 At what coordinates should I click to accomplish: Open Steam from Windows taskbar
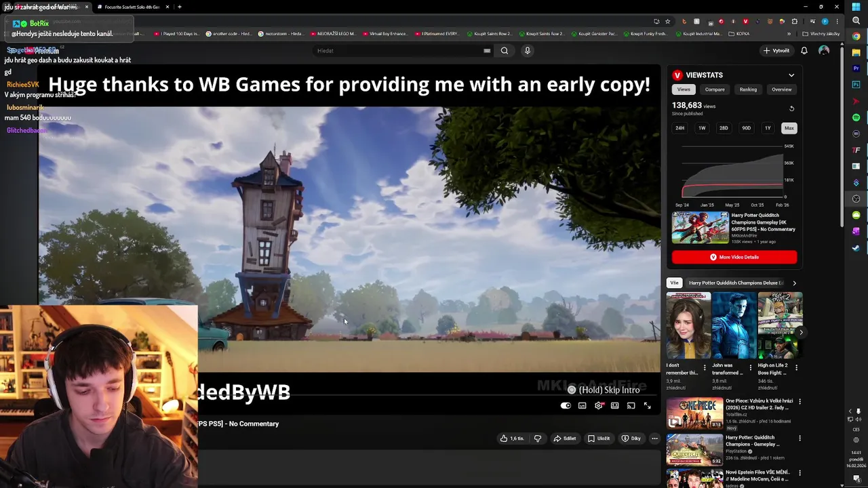pyautogui.click(x=856, y=247)
